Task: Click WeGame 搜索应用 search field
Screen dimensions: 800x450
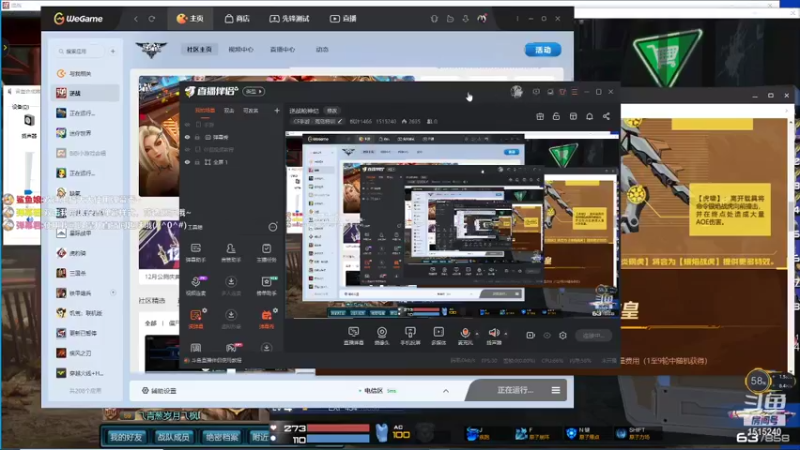Action: [80, 51]
